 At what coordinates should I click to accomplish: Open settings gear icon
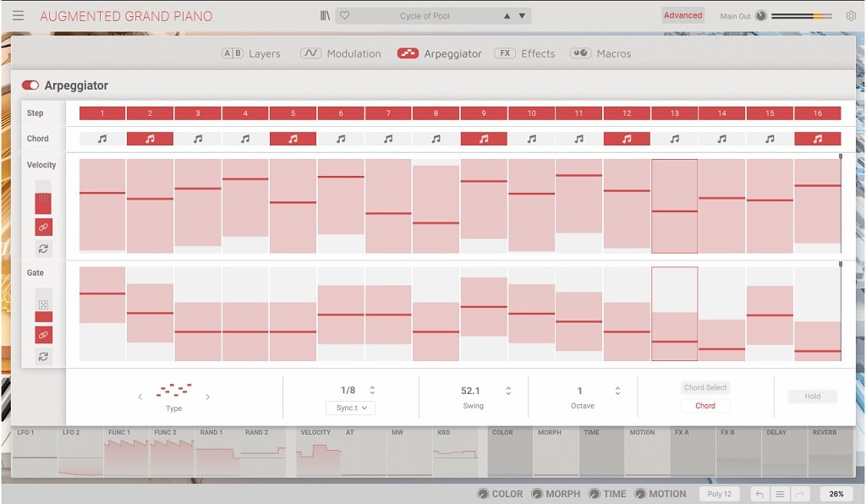[851, 16]
